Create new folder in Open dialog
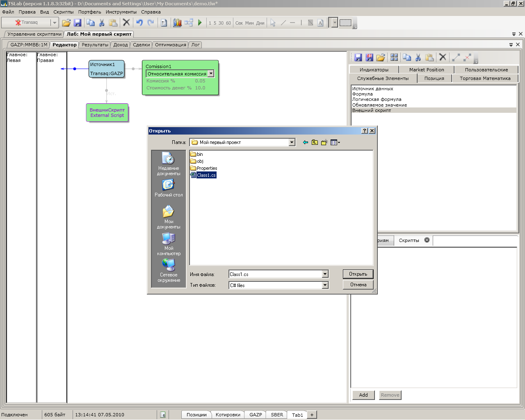Viewport: 525px width, 420px height. point(324,142)
